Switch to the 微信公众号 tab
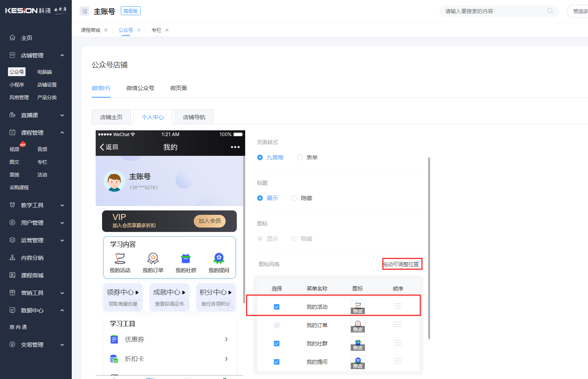Image resolution: width=588 pixels, height=379 pixels. (140, 88)
